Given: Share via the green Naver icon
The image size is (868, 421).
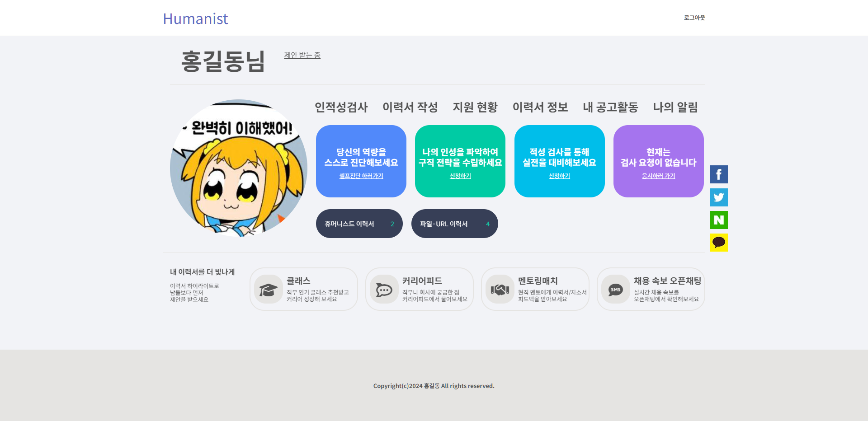Looking at the screenshot, I should pyautogui.click(x=718, y=220).
